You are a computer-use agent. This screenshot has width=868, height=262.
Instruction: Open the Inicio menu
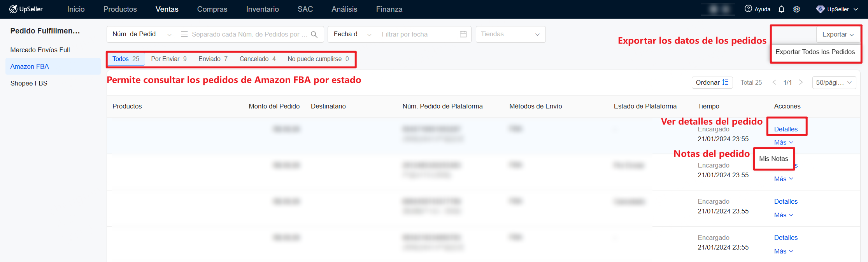pos(76,9)
